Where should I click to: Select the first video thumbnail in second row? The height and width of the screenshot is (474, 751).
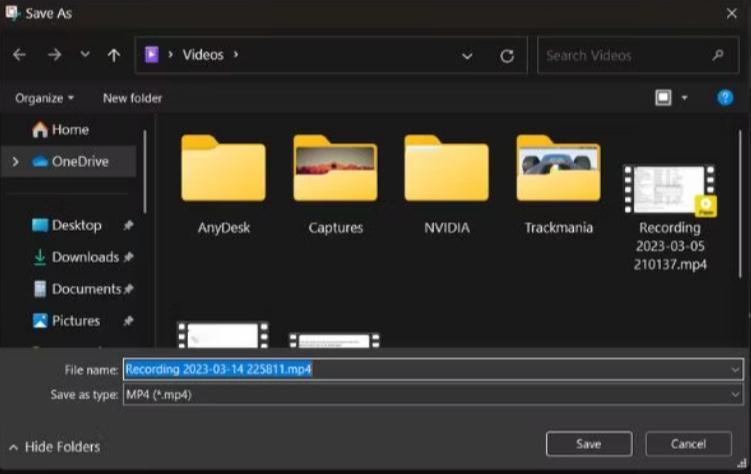tap(223, 335)
